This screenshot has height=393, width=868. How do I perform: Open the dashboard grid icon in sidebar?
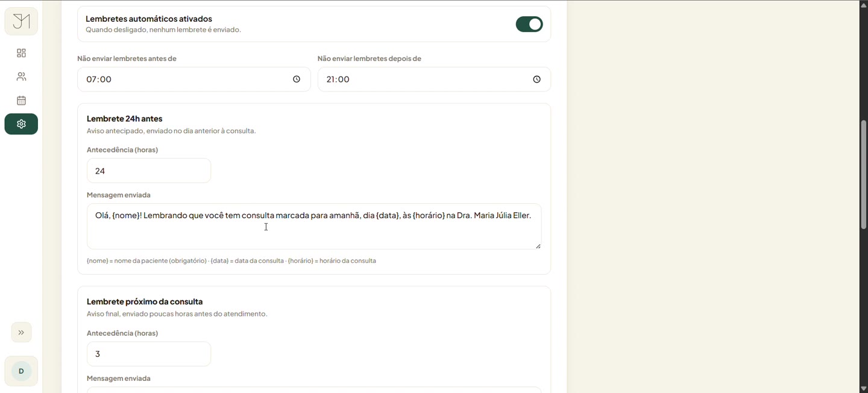coord(21,53)
